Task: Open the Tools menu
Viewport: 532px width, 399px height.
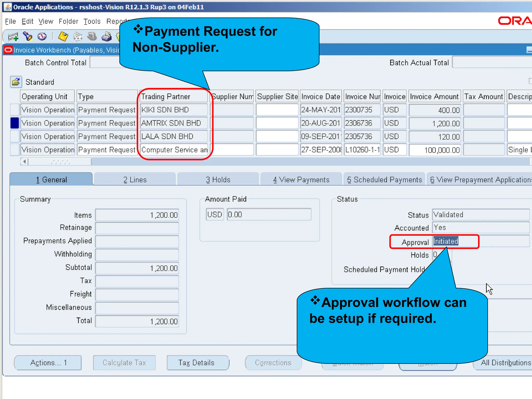Action: tap(92, 21)
